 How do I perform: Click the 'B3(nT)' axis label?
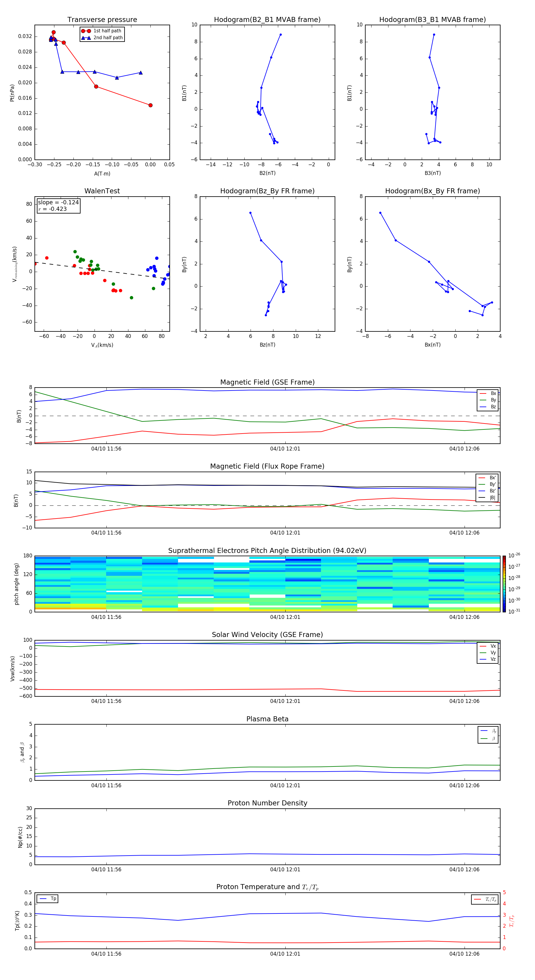432,173
